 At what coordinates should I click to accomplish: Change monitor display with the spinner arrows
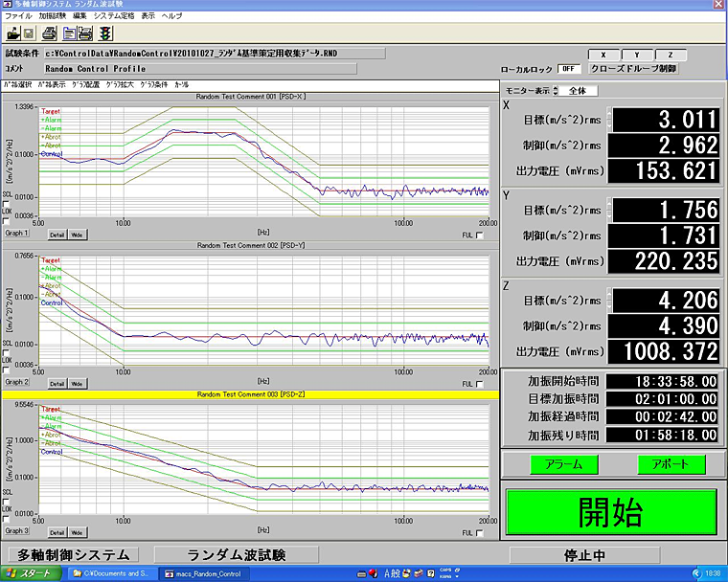(556, 91)
